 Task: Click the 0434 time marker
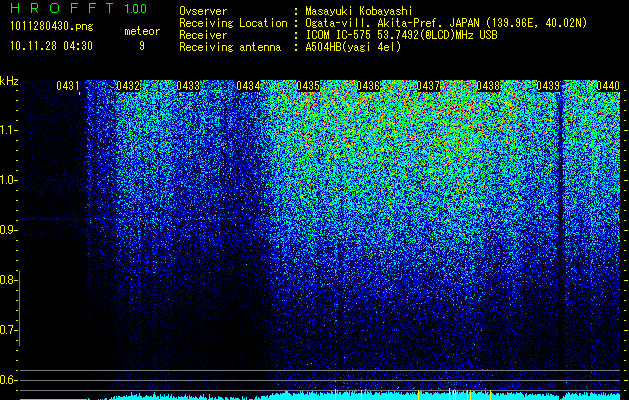[x=248, y=86]
